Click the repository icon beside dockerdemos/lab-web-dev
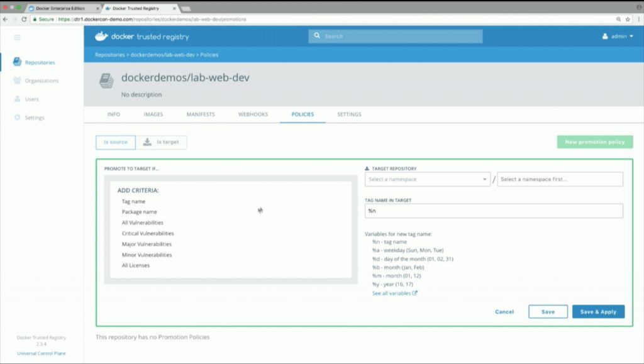 106,80
